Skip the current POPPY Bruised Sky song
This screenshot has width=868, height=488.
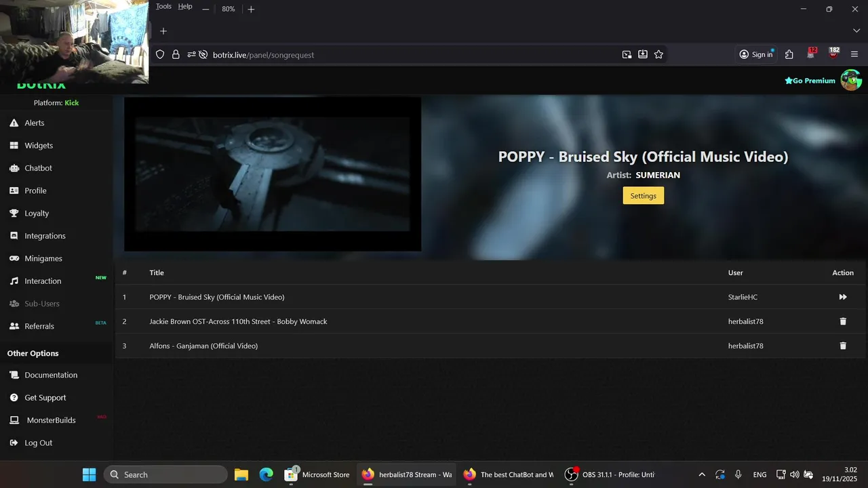click(843, 297)
